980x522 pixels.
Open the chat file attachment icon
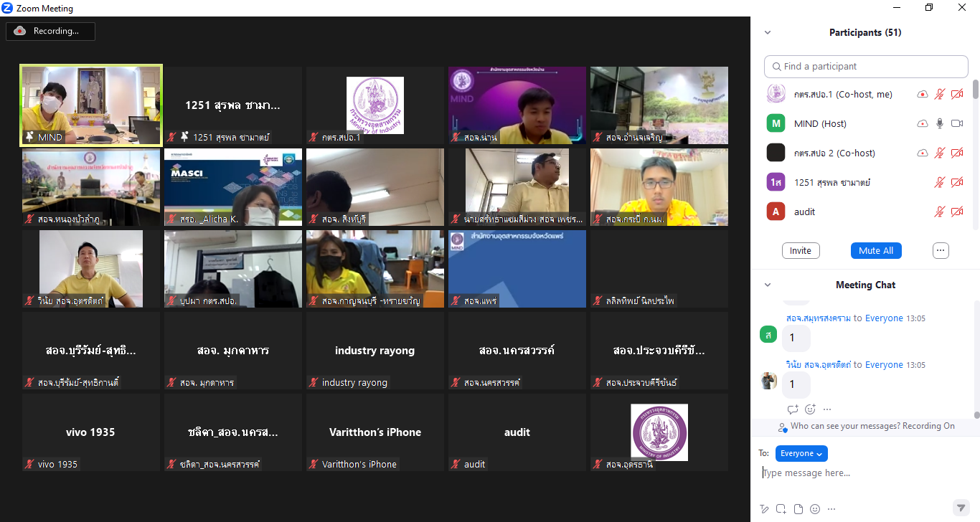point(798,509)
